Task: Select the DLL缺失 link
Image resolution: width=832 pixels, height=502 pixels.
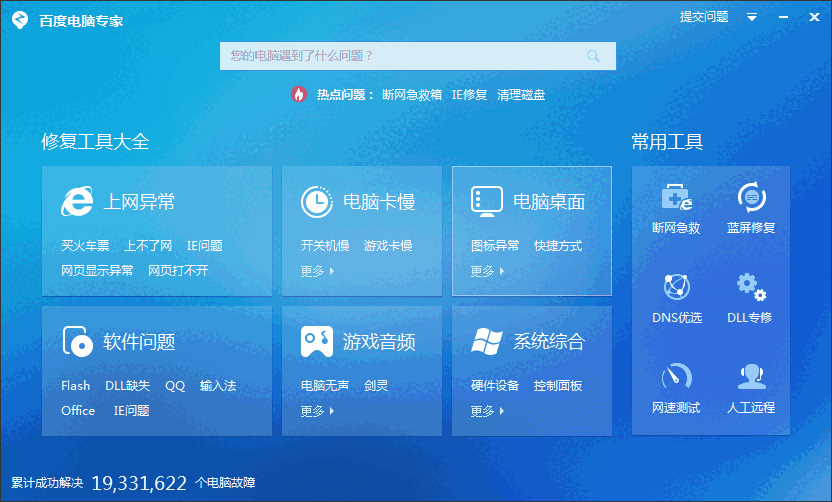Action: 127,386
